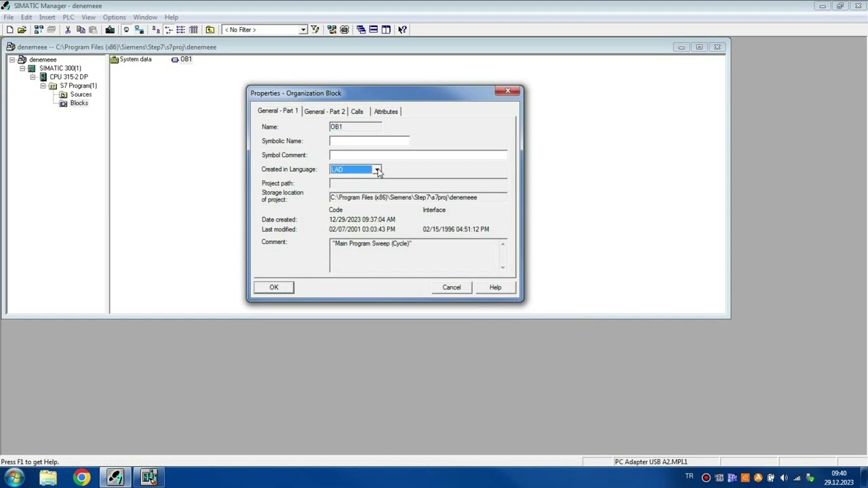Switch to Attributes tab
Screen dimensions: 868x488
pos(386,111)
